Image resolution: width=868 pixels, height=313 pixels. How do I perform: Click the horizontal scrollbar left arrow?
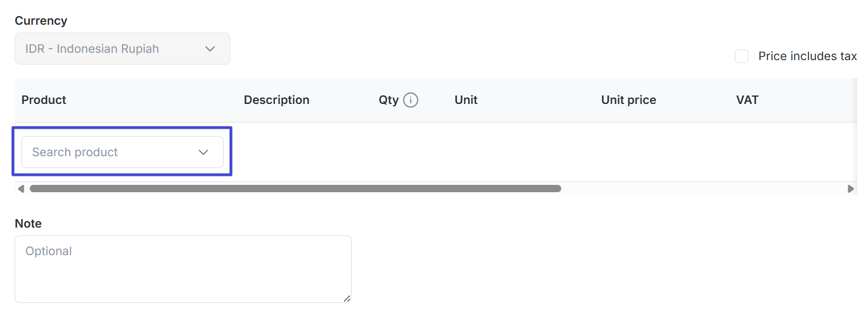pyautogui.click(x=21, y=189)
